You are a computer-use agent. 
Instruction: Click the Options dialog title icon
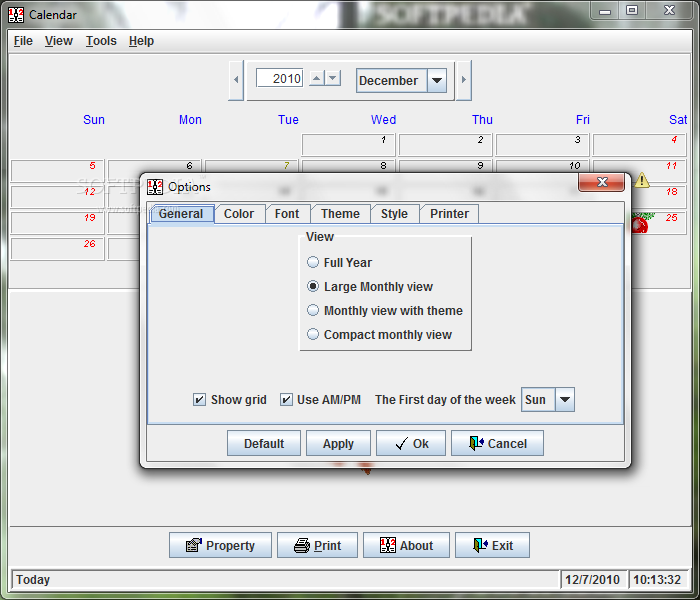click(x=155, y=187)
